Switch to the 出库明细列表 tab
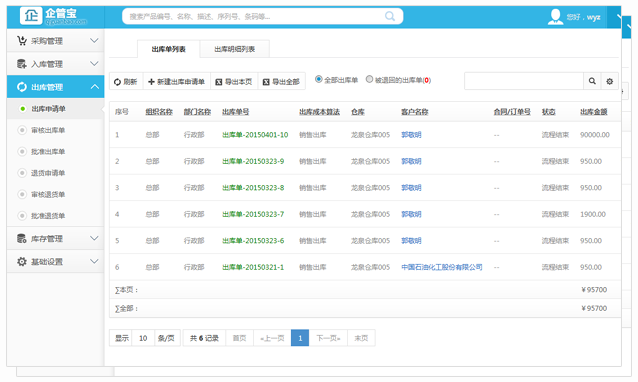Screen dimensions: 638x382 click(x=234, y=49)
